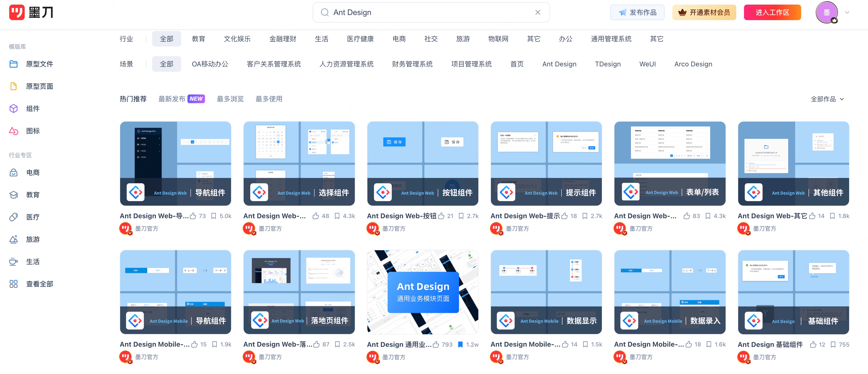Filter industry by 金融理财

coord(283,39)
